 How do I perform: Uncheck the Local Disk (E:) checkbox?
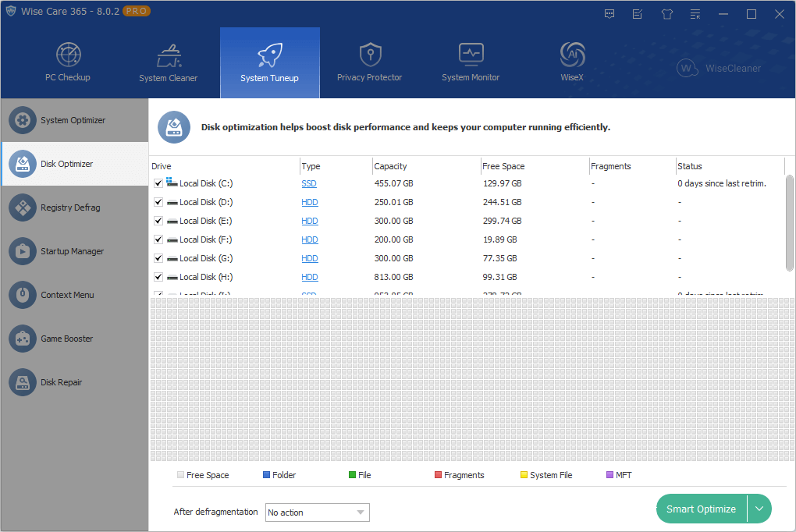(x=158, y=221)
